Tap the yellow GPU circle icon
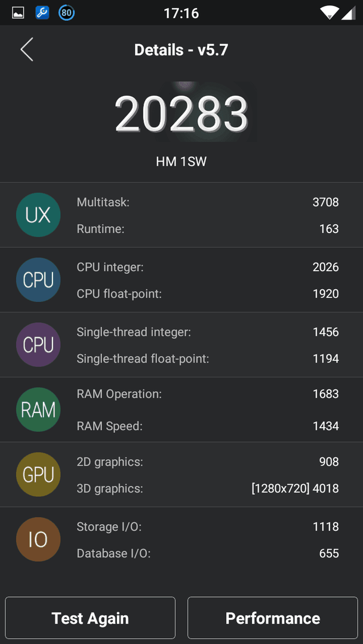The height and width of the screenshot is (644, 363). [38, 475]
